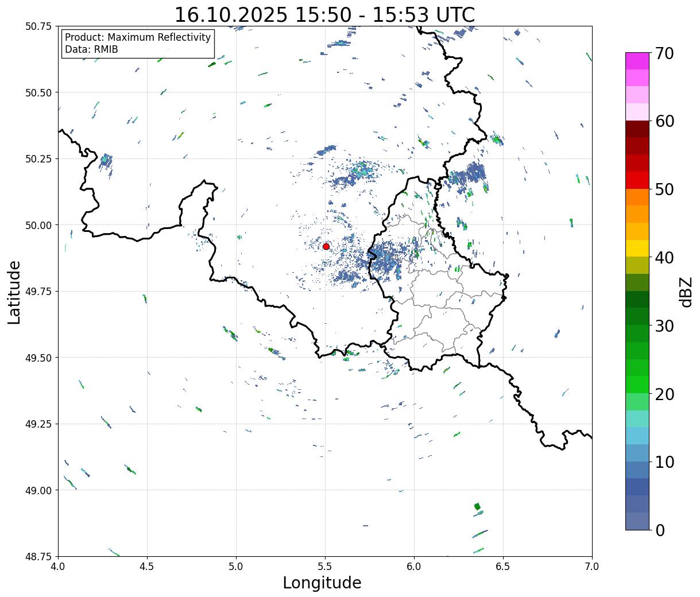Click the red radar site marker dot
Screen dimensions: 700x597
point(326,246)
